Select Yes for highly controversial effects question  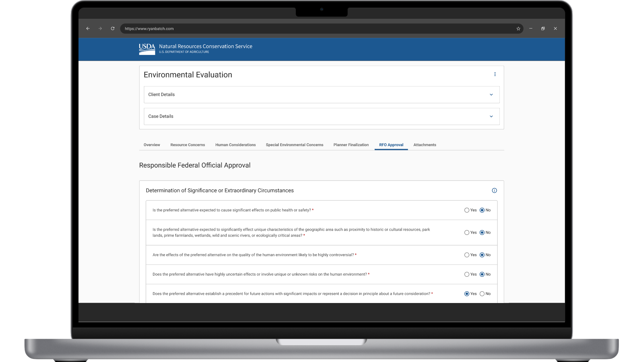tap(467, 255)
